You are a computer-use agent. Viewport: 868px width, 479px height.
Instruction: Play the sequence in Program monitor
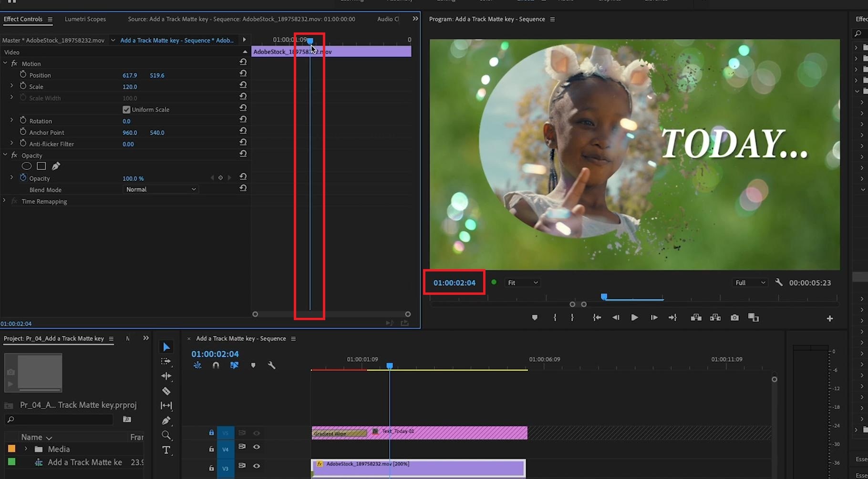coord(634,318)
